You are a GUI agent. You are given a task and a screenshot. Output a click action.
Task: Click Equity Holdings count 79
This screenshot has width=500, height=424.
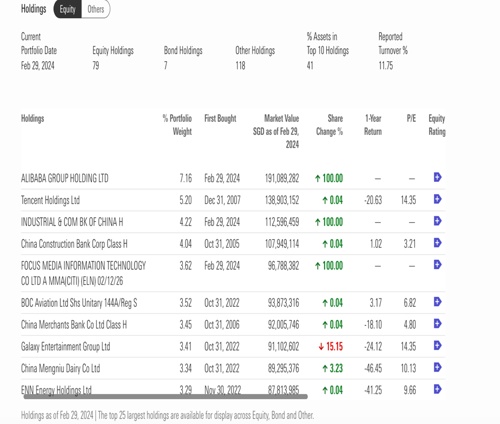pyautogui.click(x=96, y=65)
